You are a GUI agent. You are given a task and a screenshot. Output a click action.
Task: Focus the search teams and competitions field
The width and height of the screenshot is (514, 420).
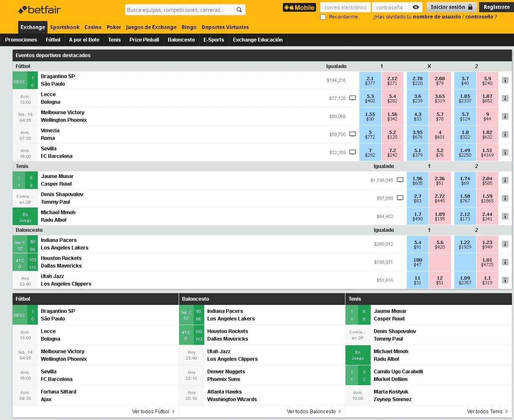click(180, 10)
